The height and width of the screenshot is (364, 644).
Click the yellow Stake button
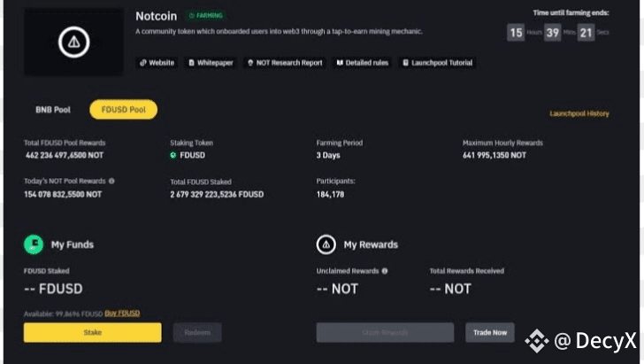tap(92, 332)
